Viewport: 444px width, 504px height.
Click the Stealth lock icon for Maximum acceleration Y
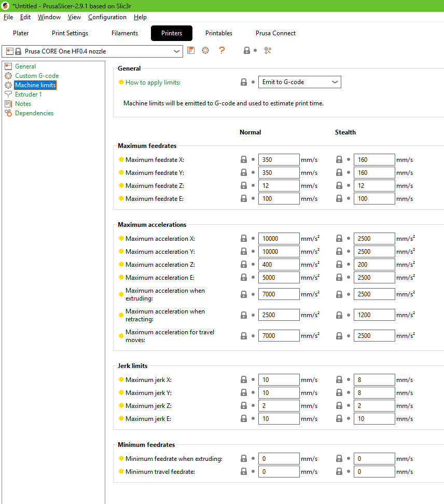click(x=339, y=252)
